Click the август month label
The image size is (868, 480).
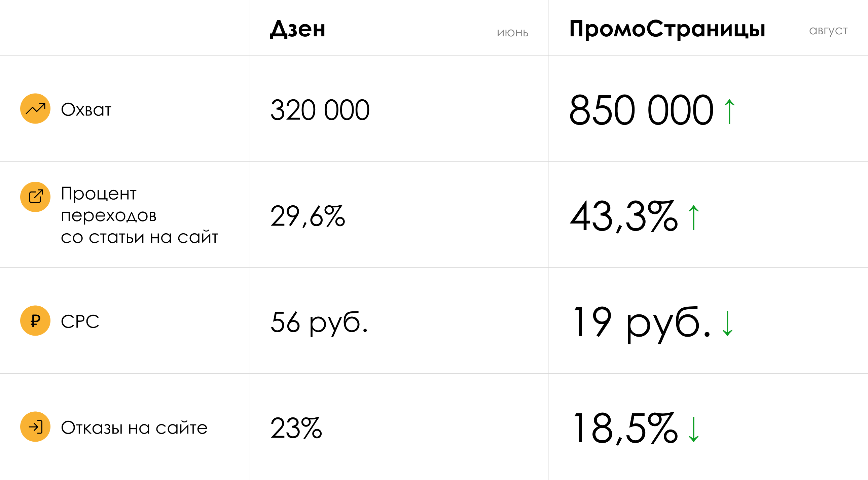click(x=828, y=31)
